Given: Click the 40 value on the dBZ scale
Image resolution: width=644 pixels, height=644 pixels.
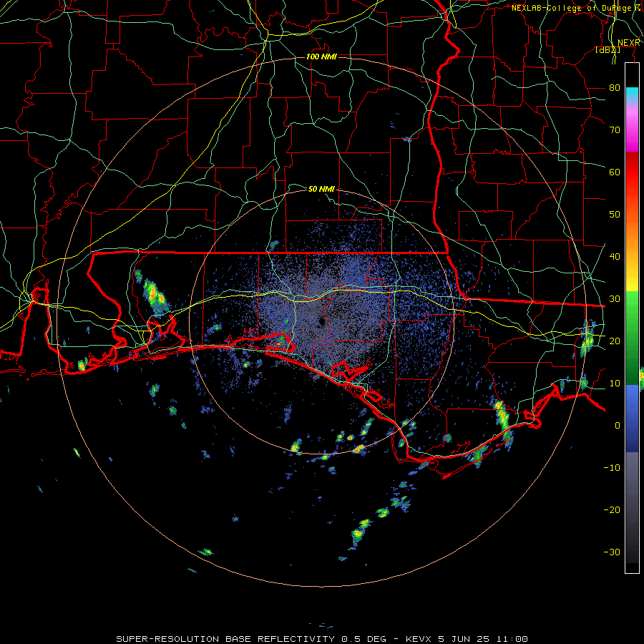Looking at the screenshot, I should click(x=615, y=257).
